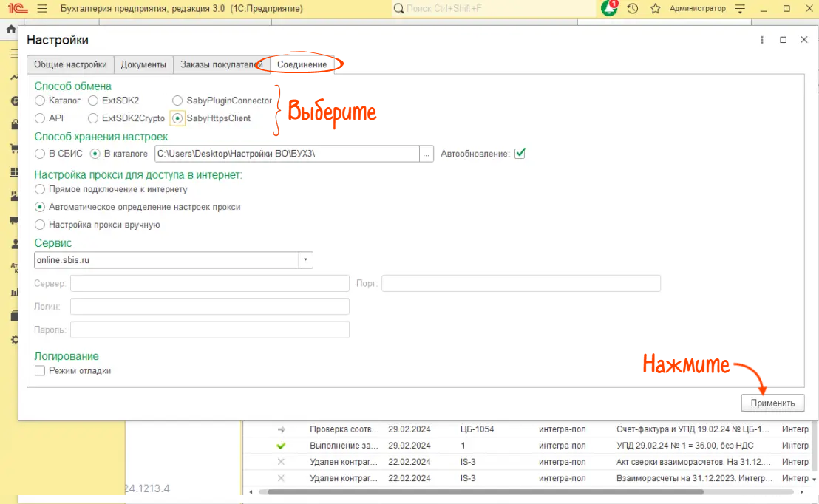Click into the catalog path input field
Viewport: 819px width, 504px height.
[x=286, y=154]
